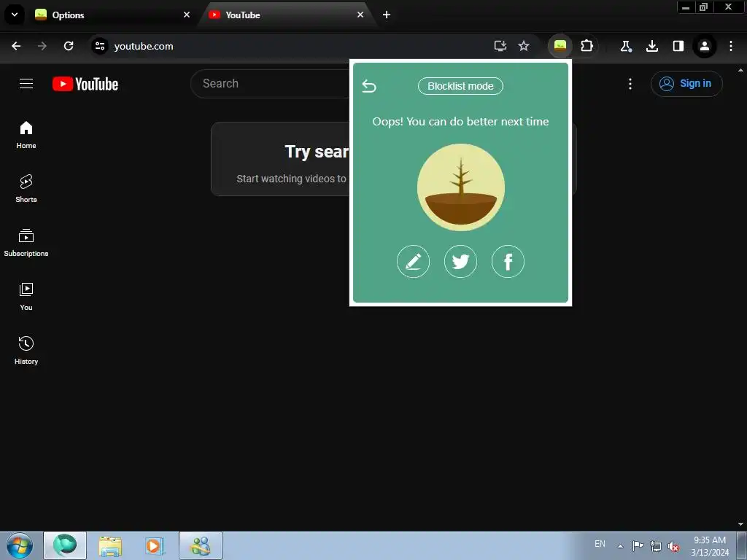Open the Downloads icon in toolbar
The height and width of the screenshot is (560, 747).
click(651, 46)
